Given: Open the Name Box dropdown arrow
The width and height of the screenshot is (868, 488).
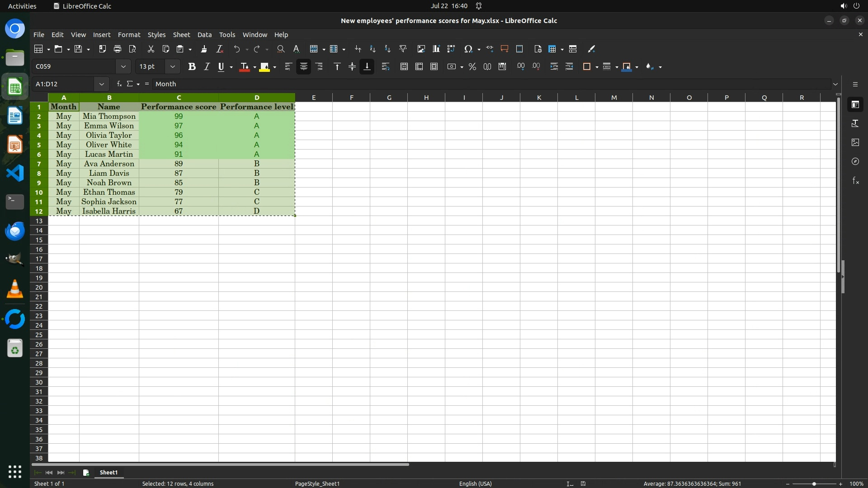Looking at the screenshot, I should 101,84.
